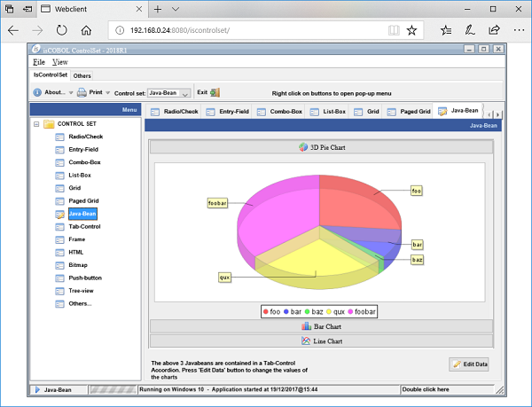Open the Print dropdown arrow
This screenshot has height=407, width=532.
pos(107,92)
